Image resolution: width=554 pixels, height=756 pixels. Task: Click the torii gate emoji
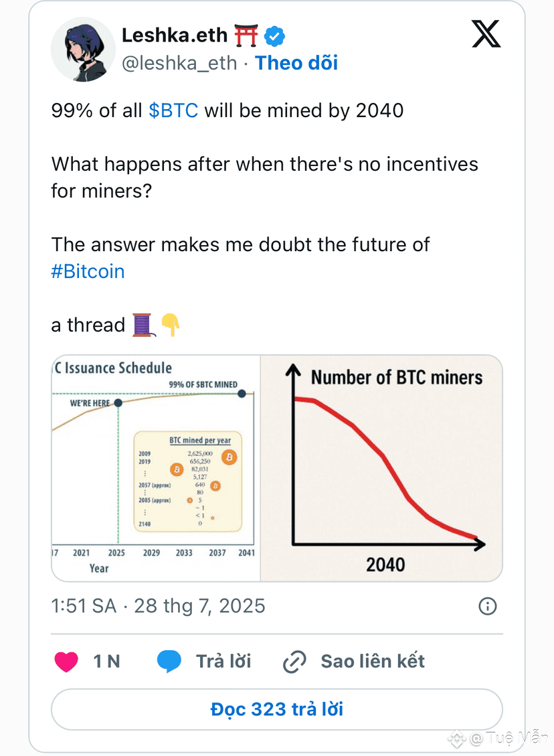point(246,35)
